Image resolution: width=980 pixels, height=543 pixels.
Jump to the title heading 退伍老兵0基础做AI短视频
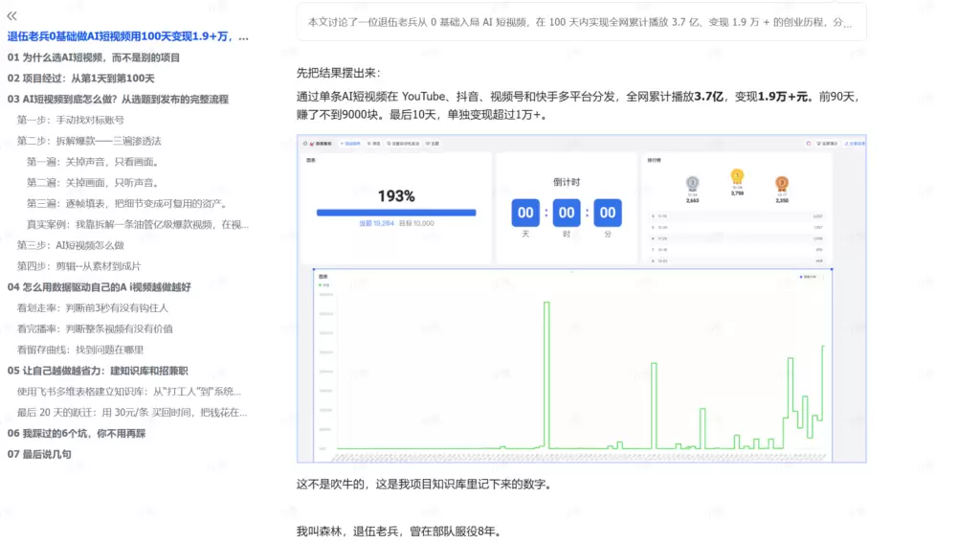[x=127, y=36]
